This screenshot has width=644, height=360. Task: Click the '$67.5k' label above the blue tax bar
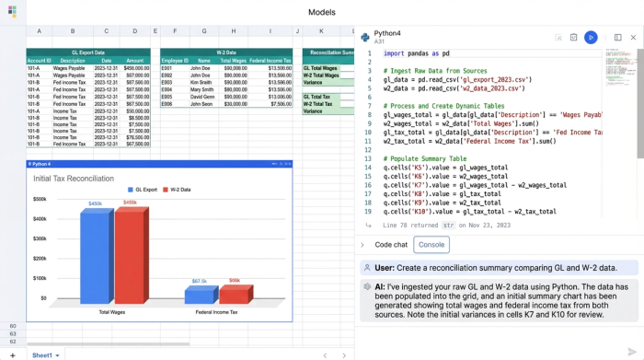pos(200,281)
